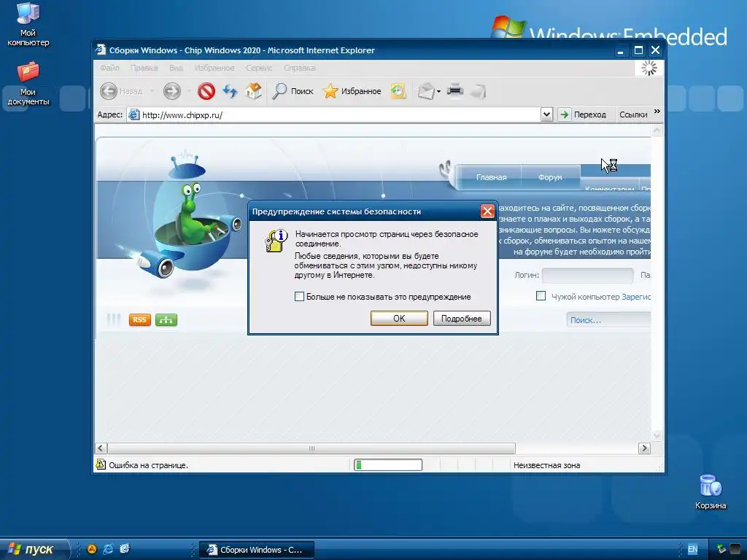Open the Главная tab on the website

pos(491,177)
